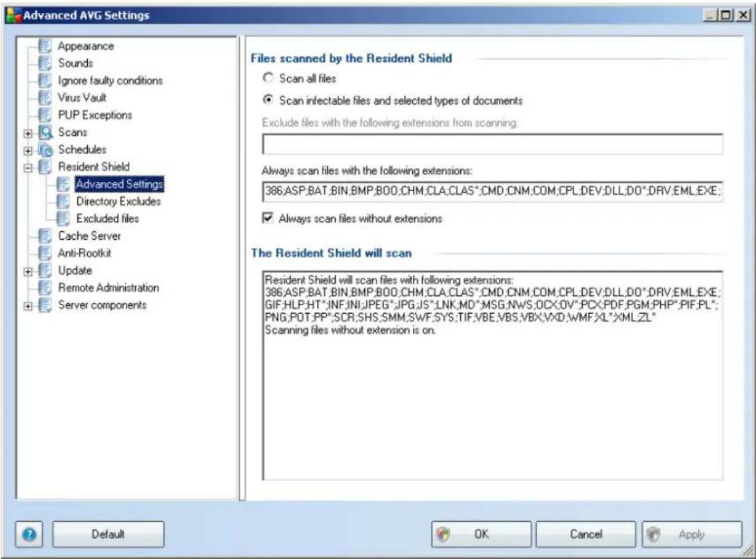Select the Advanced Settings tree item
This screenshot has width=756, height=559.
tap(120, 185)
